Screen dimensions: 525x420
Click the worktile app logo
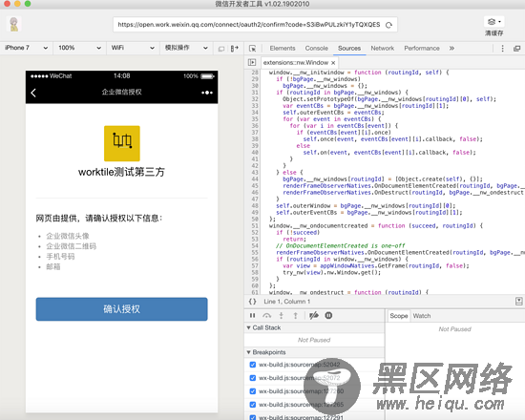[122, 144]
